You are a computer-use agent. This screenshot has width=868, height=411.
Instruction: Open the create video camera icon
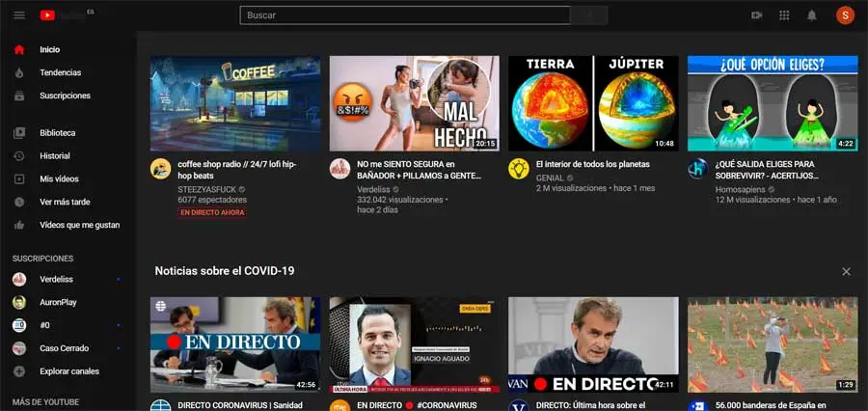click(x=756, y=15)
